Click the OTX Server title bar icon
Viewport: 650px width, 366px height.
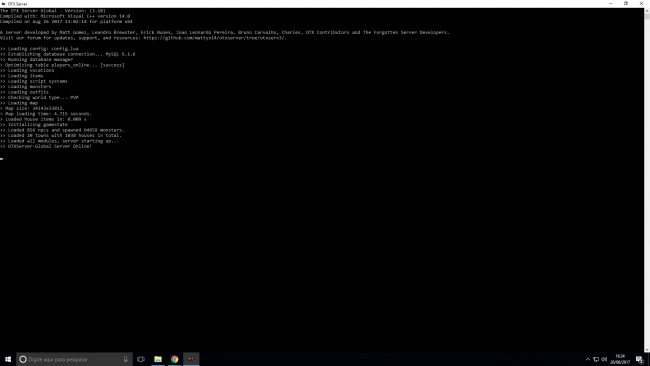(3, 4)
